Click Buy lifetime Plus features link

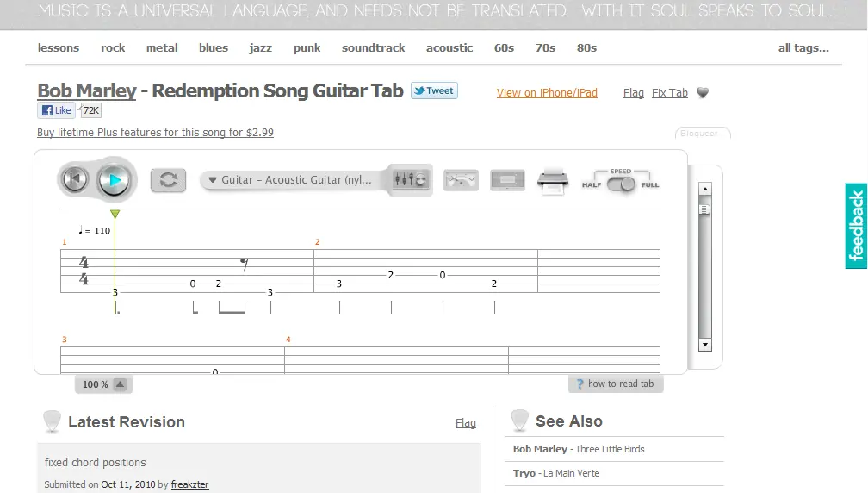(x=155, y=133)
